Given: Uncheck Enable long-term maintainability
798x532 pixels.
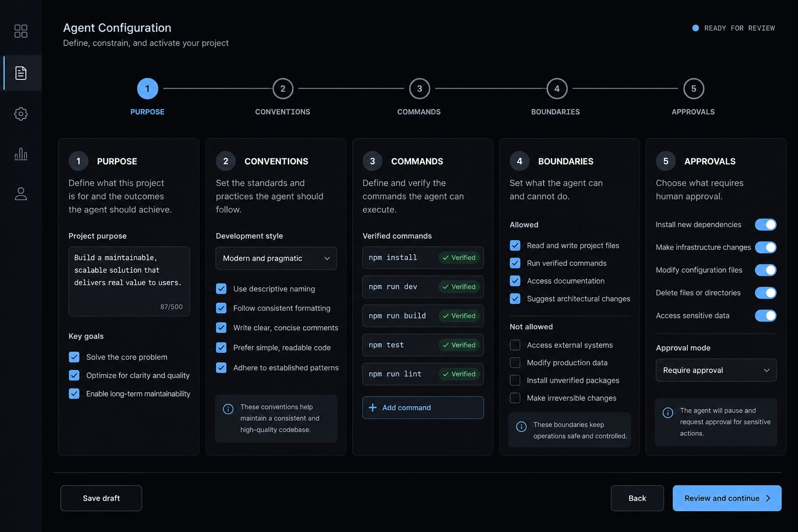Looking at the screenshot, I should (74, 393).
